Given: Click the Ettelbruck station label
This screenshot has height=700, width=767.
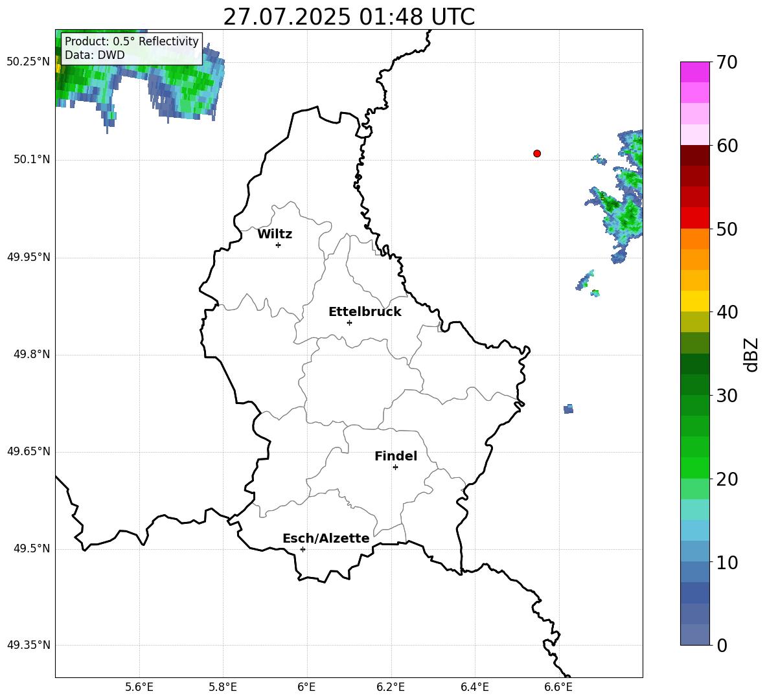Looking at the screenshot, I should click(x=365, y=312).
